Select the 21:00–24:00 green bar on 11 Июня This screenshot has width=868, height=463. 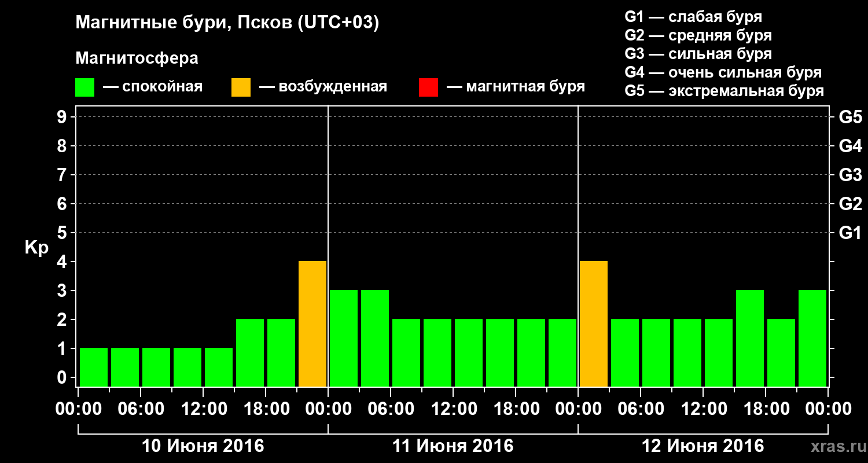pyautogui.click(x=562, y=352)
